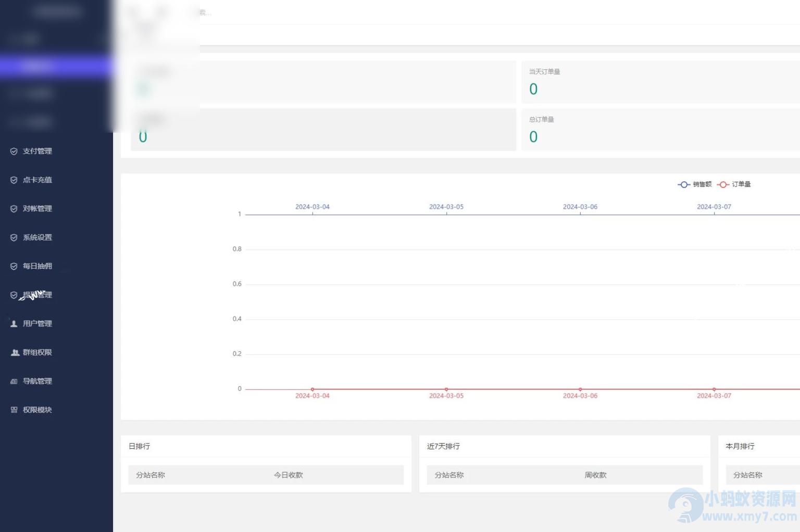Click 分站名称 header in 本月排行 panel
Viewport: 800px width, 532px height.
[x=747, y=475]
